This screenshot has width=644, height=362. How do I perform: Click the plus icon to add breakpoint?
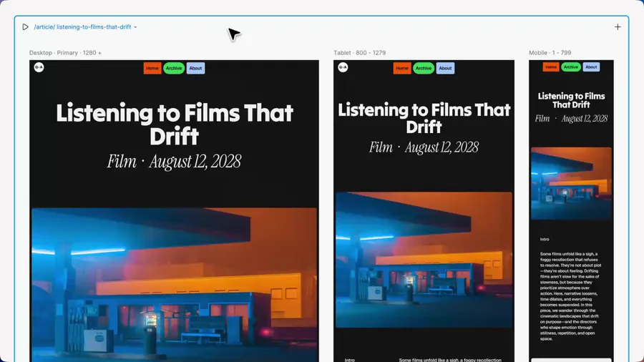pos(618,27)
